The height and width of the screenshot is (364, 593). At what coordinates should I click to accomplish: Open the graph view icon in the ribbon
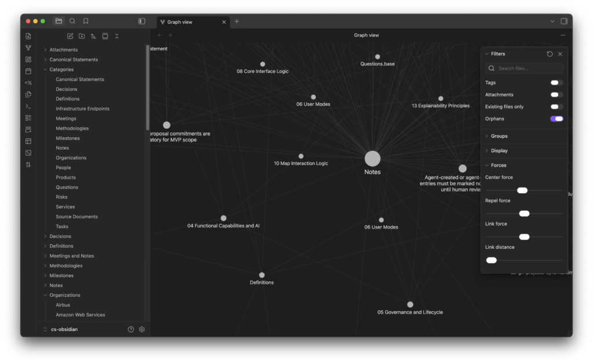tap(28, 47)
